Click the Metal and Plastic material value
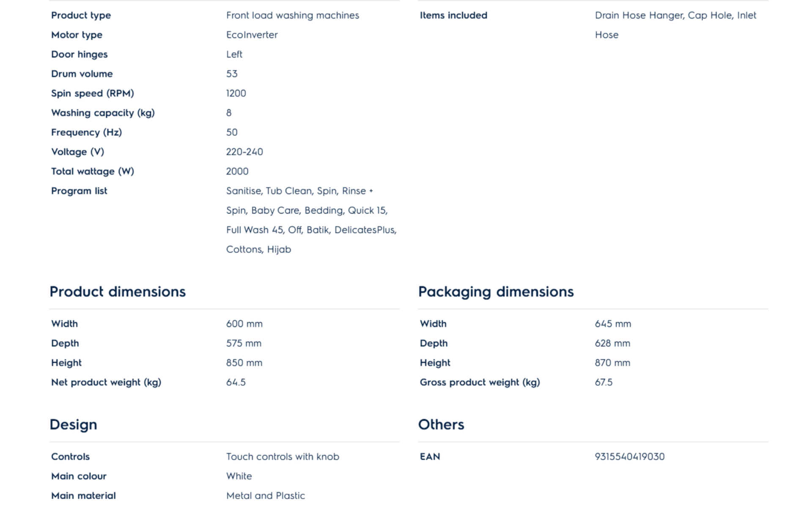This screenshot has height=522, width=812. (265, 496)
